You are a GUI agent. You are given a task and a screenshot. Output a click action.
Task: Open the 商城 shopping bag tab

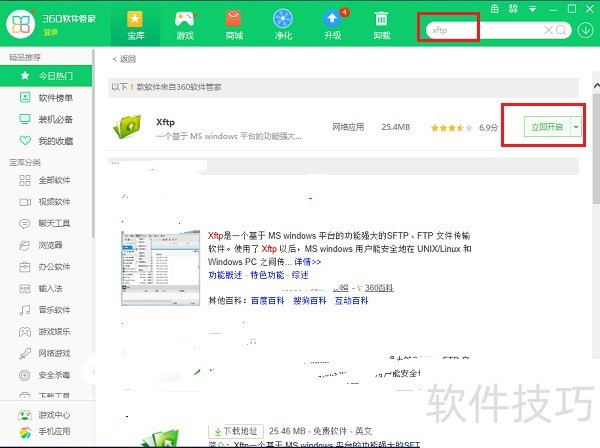234,25
